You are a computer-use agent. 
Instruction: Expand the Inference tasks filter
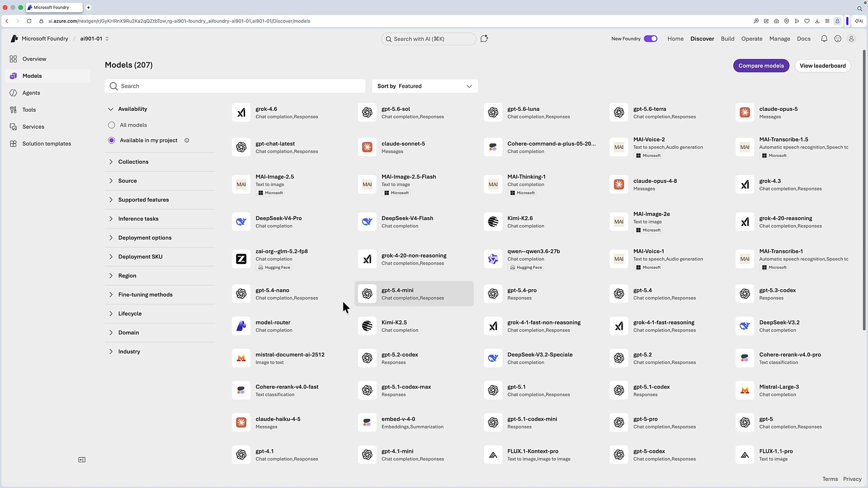tap(111, 219)
